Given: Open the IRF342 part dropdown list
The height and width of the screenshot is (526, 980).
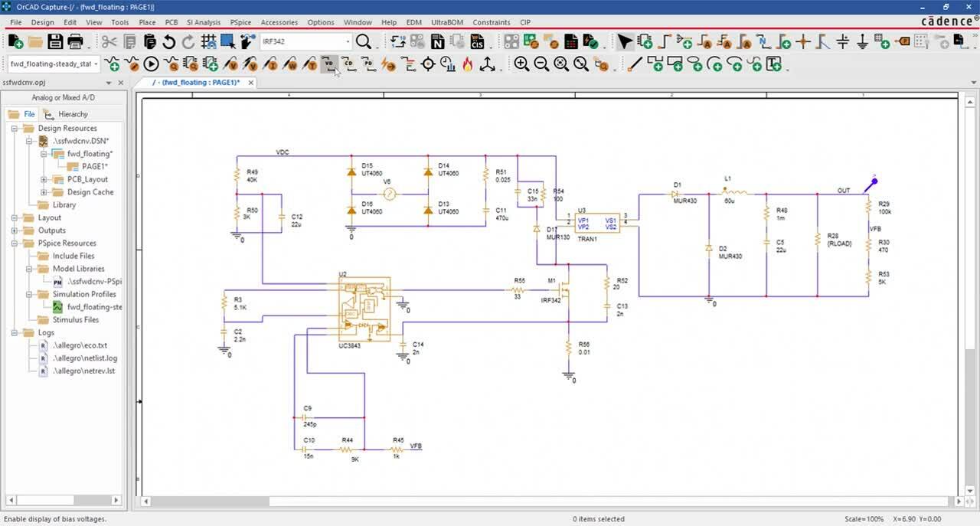Looking at the screenshot, I should 347,41.
